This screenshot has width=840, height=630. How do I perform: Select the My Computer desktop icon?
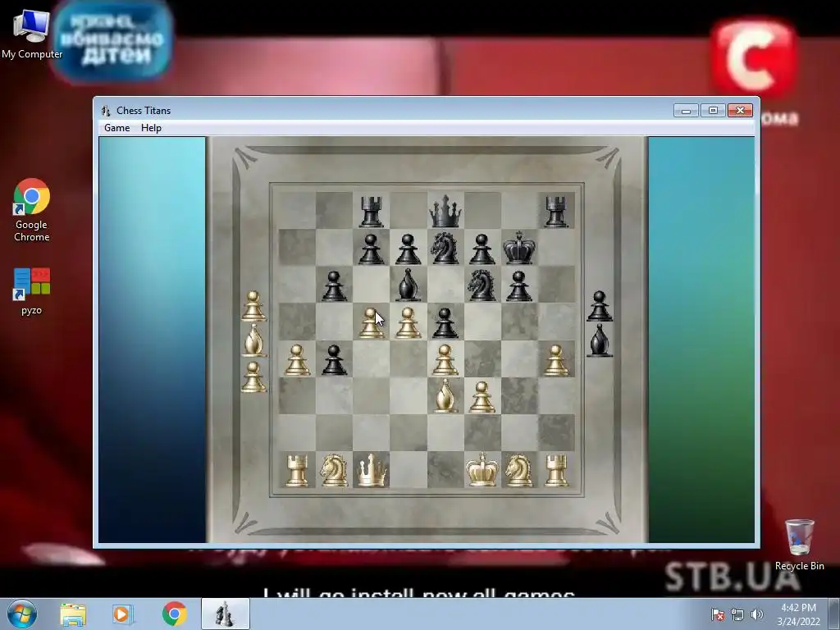tap(32, 34)
